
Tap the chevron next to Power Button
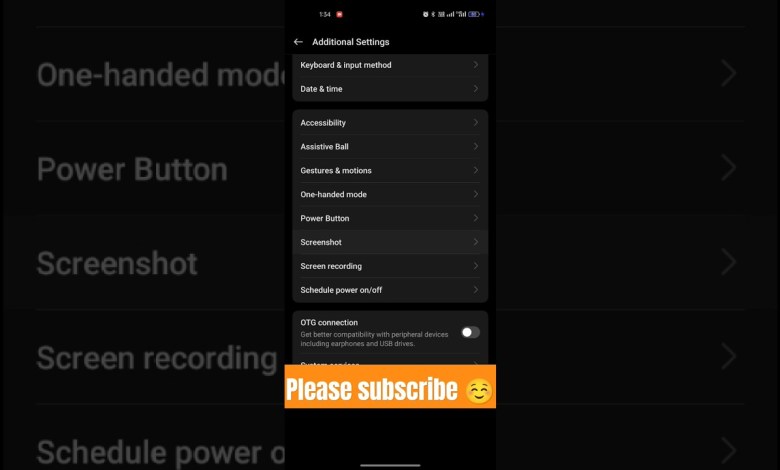pos(476,218)
